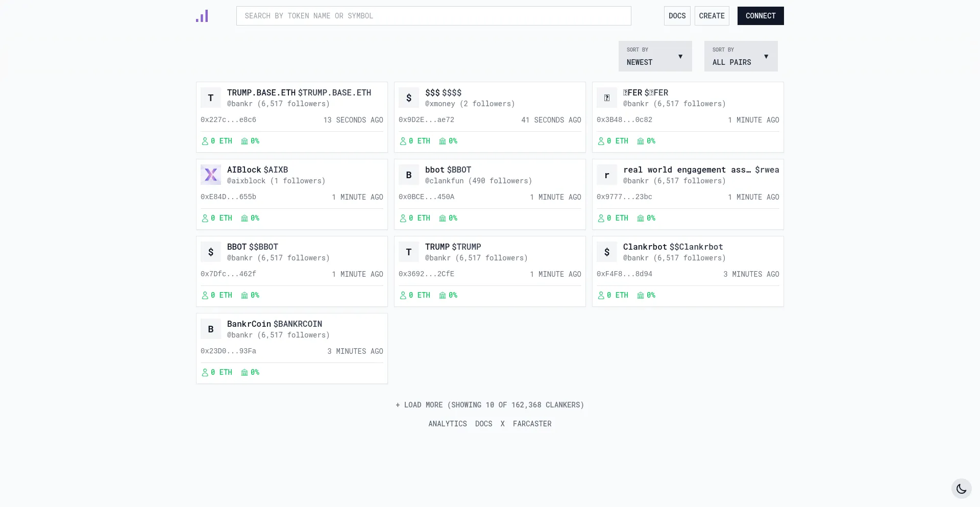Open the Create page in header

712,16
